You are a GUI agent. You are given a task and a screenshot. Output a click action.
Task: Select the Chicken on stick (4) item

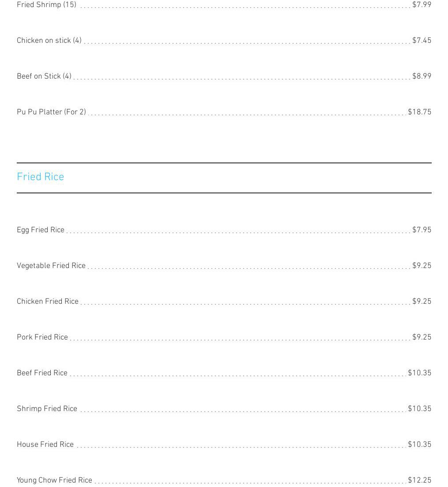tap(49, 41)
